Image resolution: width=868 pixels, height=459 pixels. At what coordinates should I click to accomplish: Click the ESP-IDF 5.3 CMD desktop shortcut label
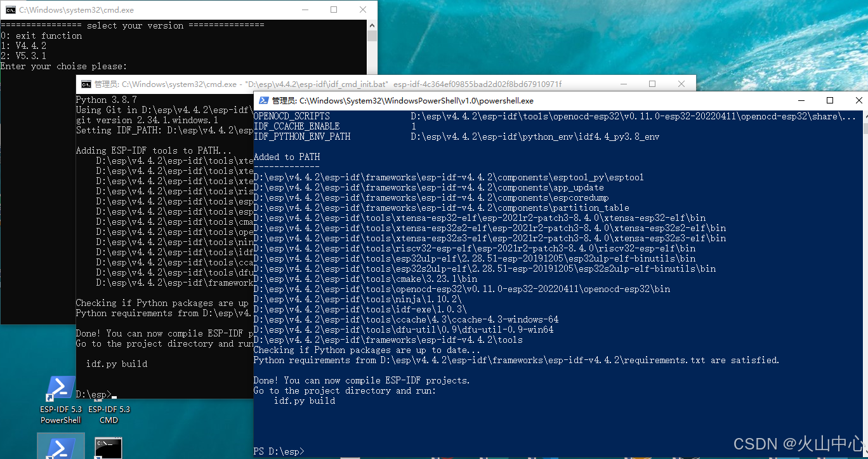coord(109,415)
